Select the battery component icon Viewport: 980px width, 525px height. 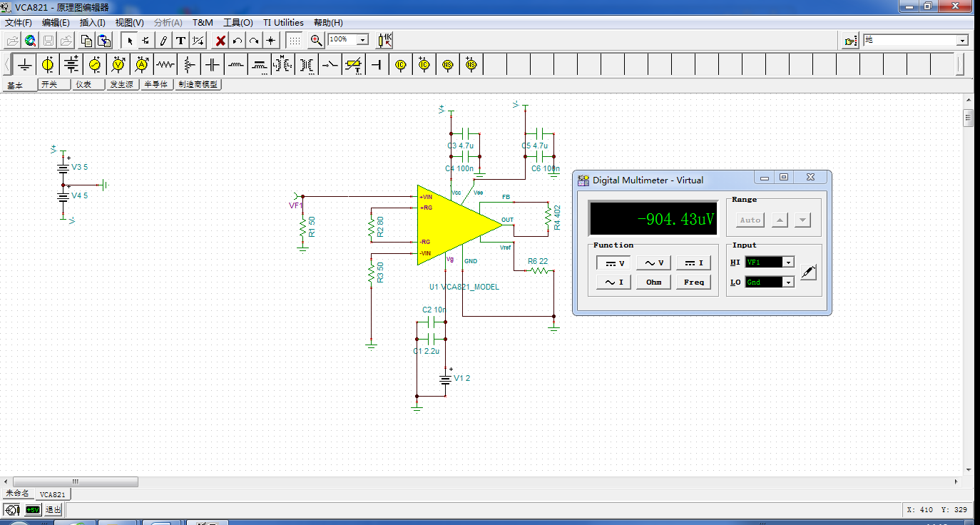(71, 65)
